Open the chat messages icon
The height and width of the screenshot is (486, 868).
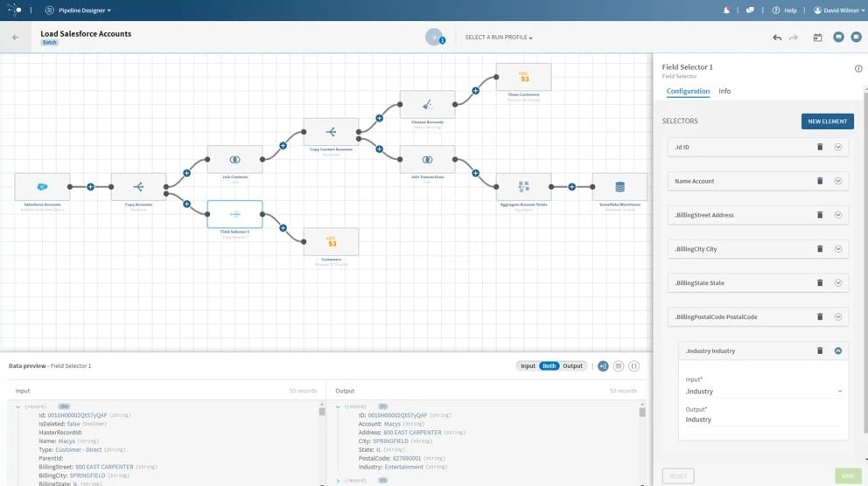(x=750, y=10)
